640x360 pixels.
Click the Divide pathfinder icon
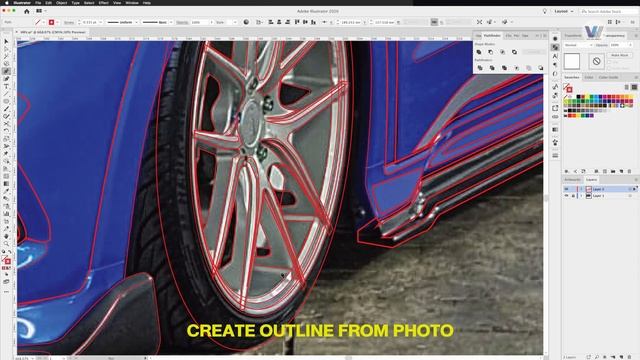(480, 68)
